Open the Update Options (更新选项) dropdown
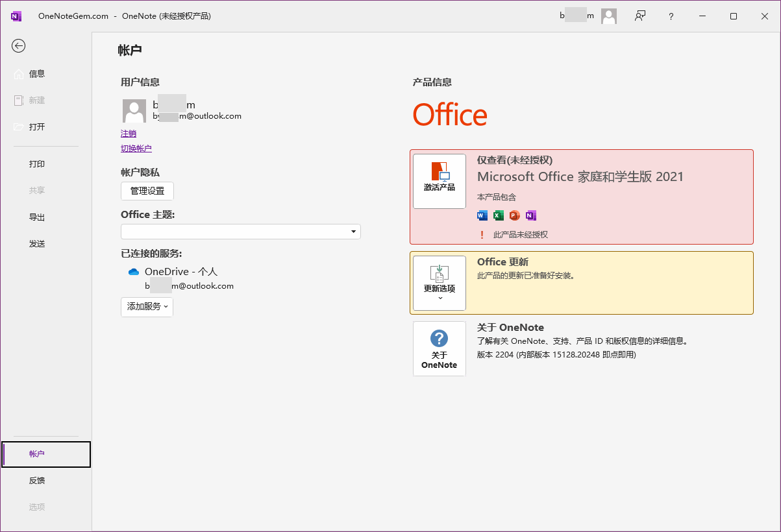781x532 pixels. pyautogui.click(x=440, y=283)
